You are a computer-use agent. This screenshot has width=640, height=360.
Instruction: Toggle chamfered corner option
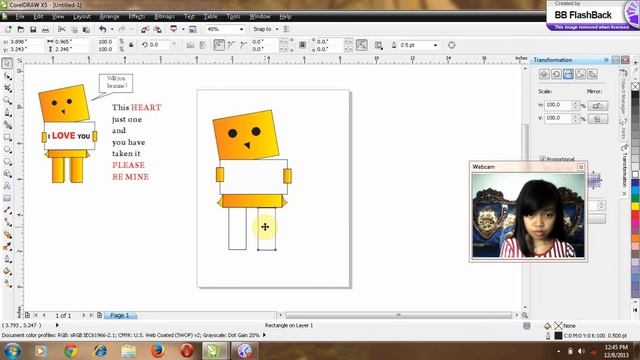click(x=244, y=45)
